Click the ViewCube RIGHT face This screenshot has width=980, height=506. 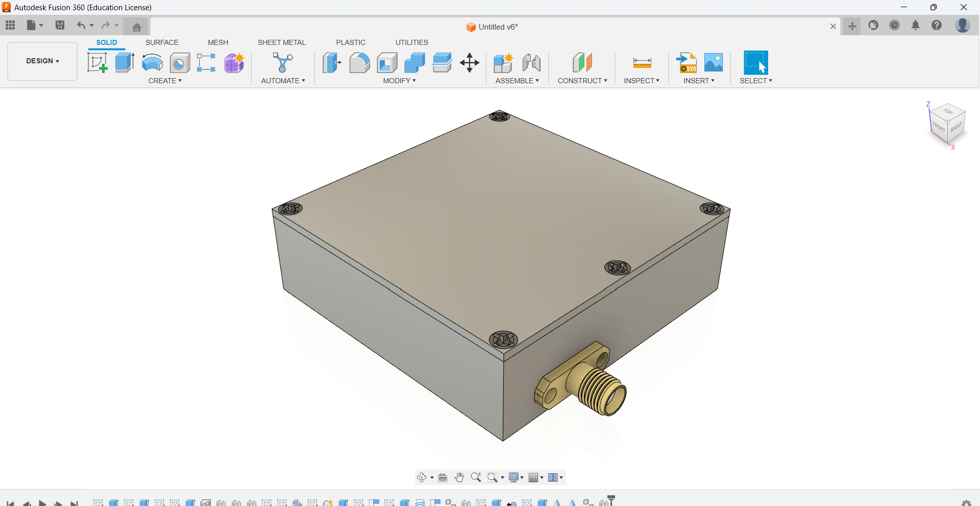coord(957,128)
